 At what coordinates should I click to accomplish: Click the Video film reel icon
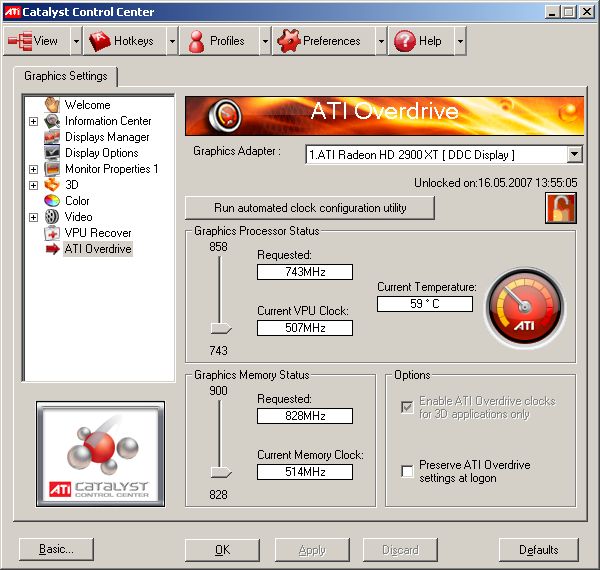coord(52,217)
